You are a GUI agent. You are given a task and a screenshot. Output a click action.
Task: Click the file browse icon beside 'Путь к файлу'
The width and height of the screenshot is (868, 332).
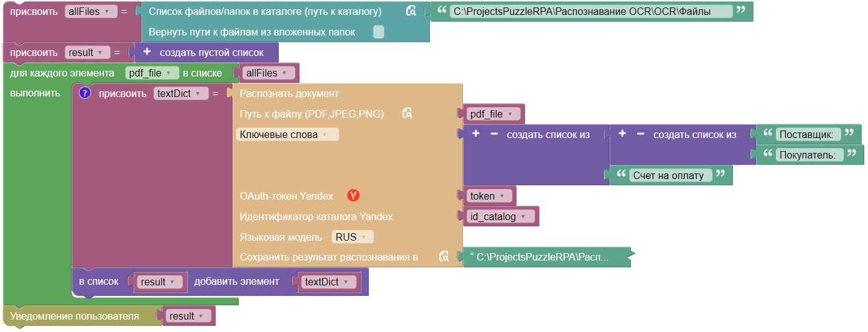coord(408,113)
